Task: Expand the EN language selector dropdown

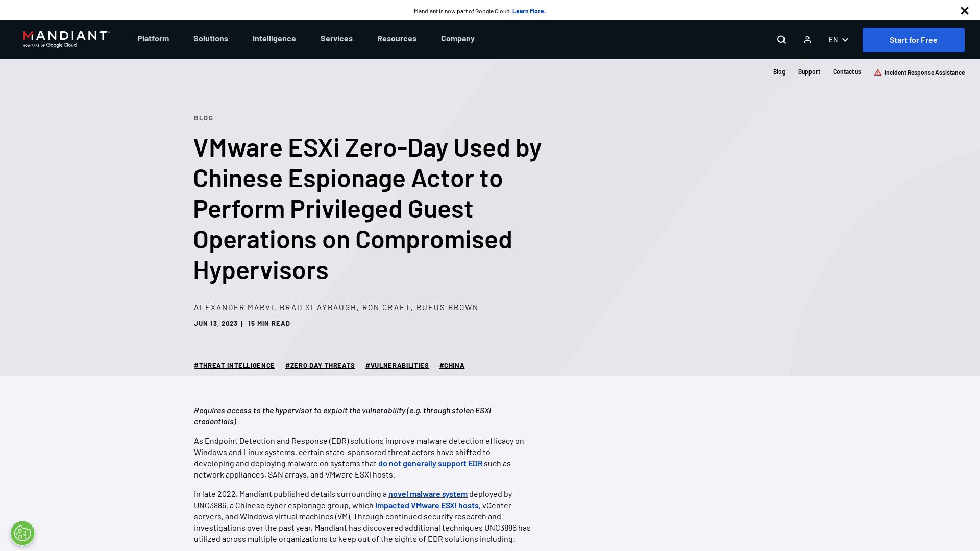Action: point(838,39)
